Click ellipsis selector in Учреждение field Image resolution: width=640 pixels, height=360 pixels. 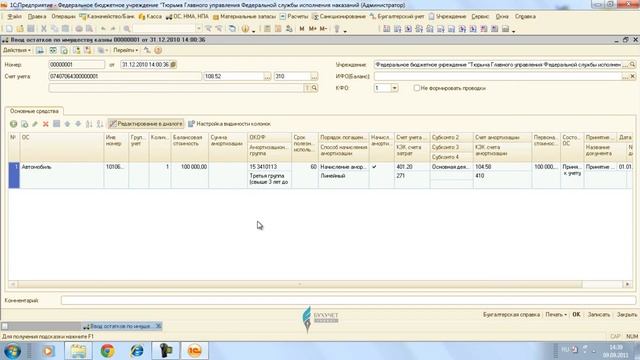point(625,64)
